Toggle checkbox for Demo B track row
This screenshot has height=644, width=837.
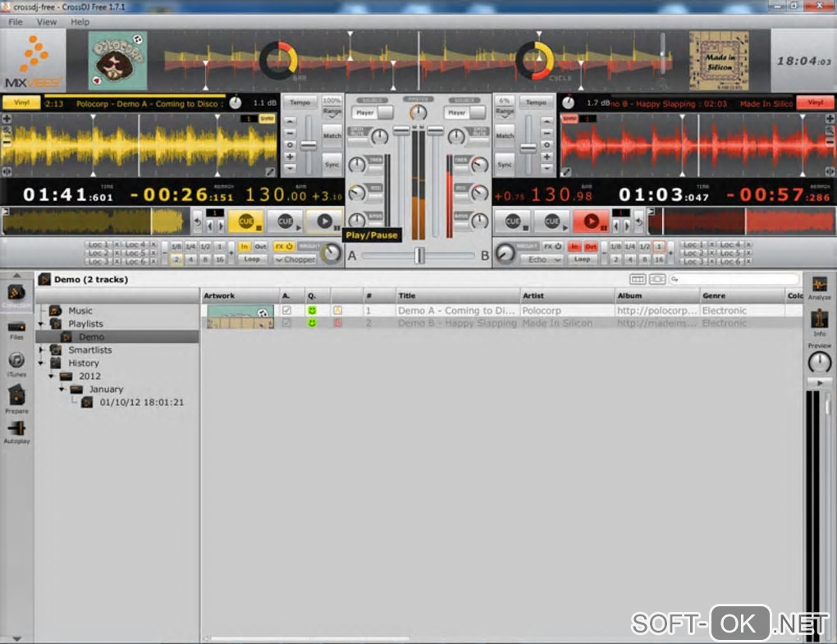point(286,322)
